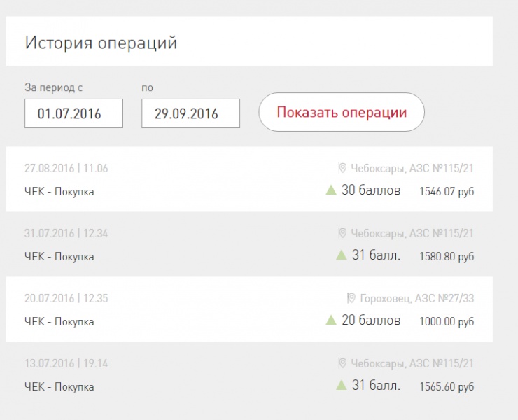Image resolution: width=518 pixels, height=420 pixels.
Task: Select the 13.07.2016 ЧЕК - Покупка entry
Action: point(59,387)
